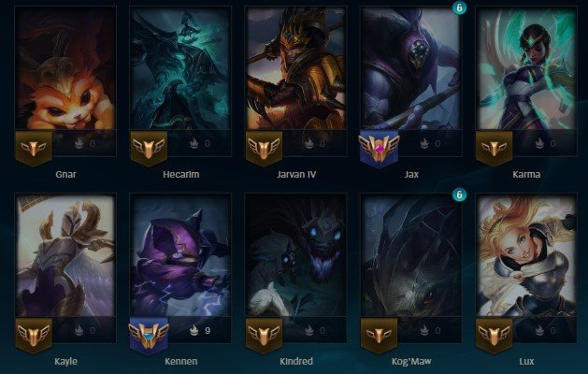Open the Kindred champion splash art

pos(295,255)
